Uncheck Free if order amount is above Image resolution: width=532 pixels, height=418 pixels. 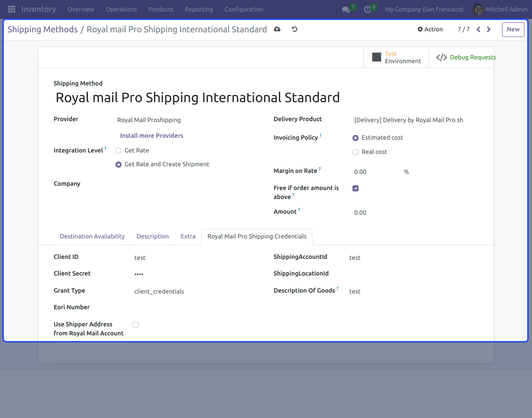point(356,188)
